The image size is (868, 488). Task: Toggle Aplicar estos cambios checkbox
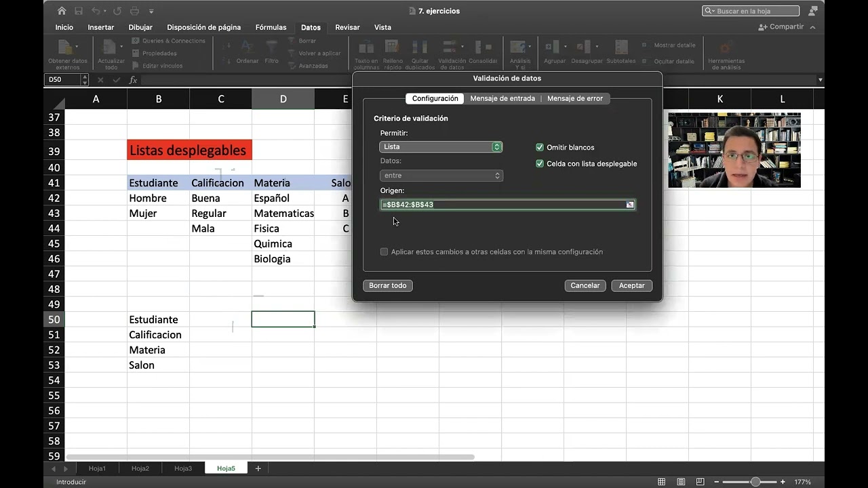[x=384, y=251]
